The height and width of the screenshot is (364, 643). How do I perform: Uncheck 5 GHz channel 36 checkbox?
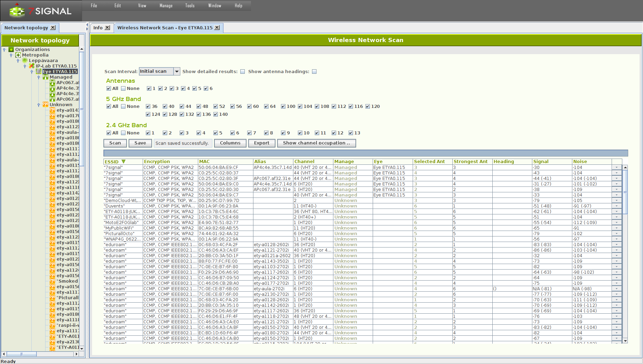coord(148,107)
